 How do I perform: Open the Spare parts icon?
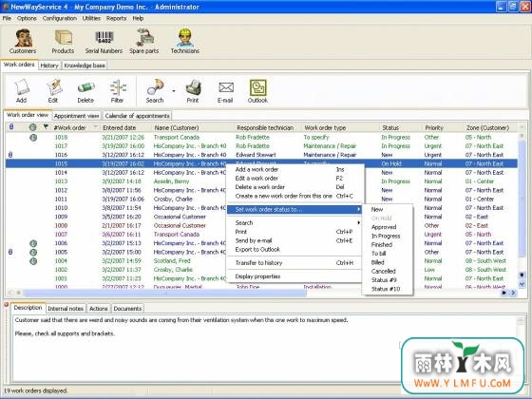click(x=144, y=42)
